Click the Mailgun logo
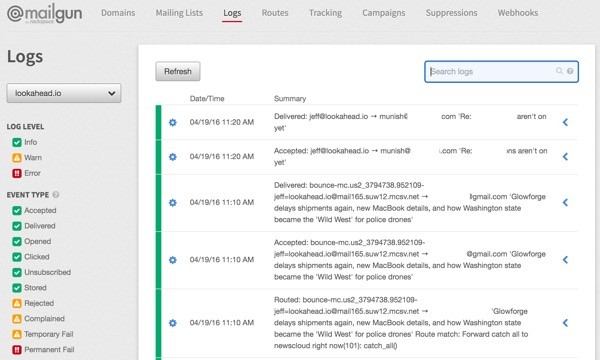Viewport: 600px width, 360px height. tap(44, 13)
